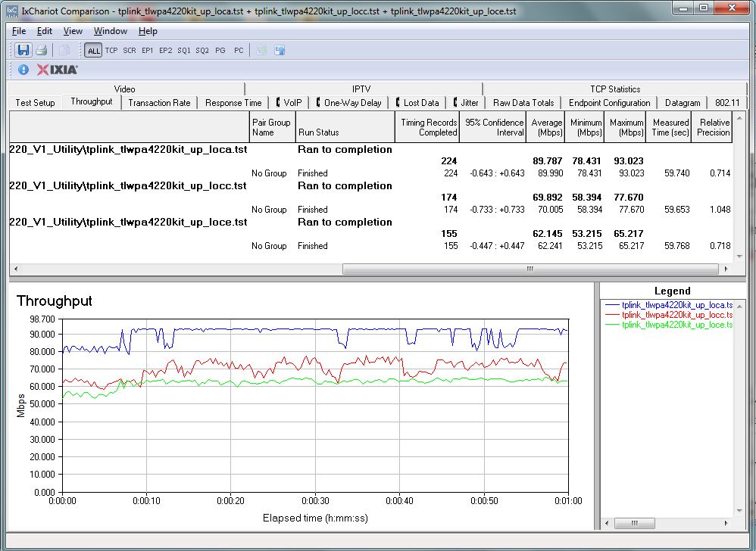The image size is (756, 551).
Task: Select the EP1 filter button
Action: point(148,50)
